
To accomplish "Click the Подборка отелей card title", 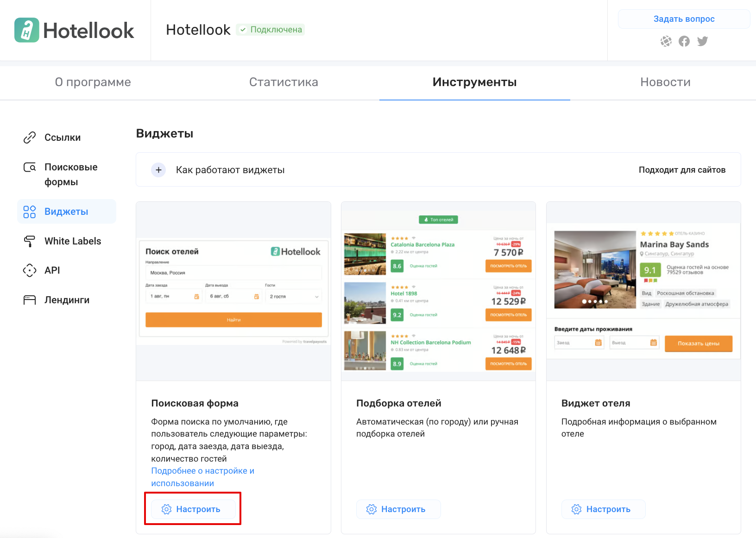I will pyautogui.click(x=398, y=403).
